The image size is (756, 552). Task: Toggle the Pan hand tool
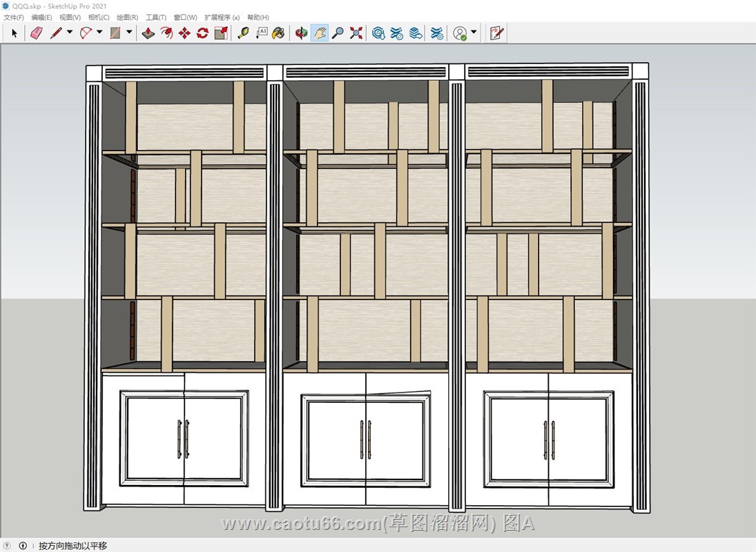320,32
